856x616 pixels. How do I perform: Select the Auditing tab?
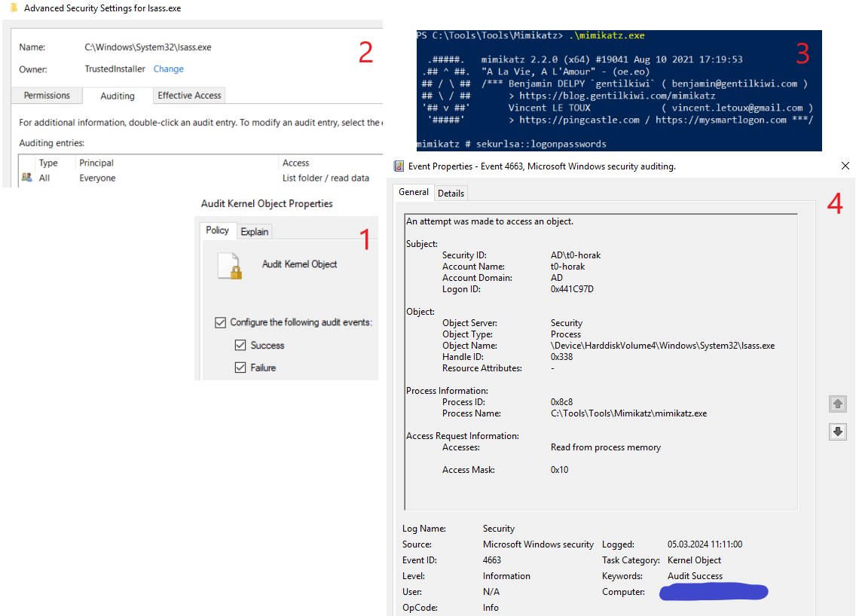[x=118, y=96]
